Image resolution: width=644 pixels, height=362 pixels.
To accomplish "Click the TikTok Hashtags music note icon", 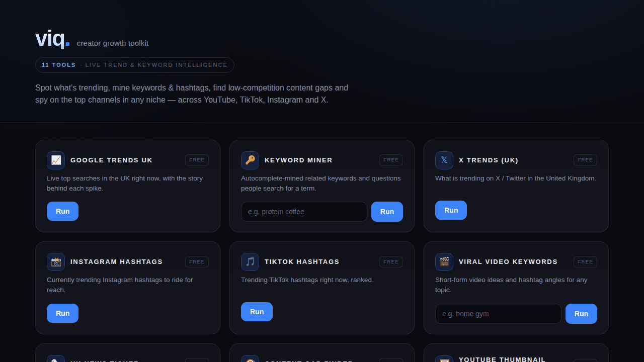I will pos(250,262).
